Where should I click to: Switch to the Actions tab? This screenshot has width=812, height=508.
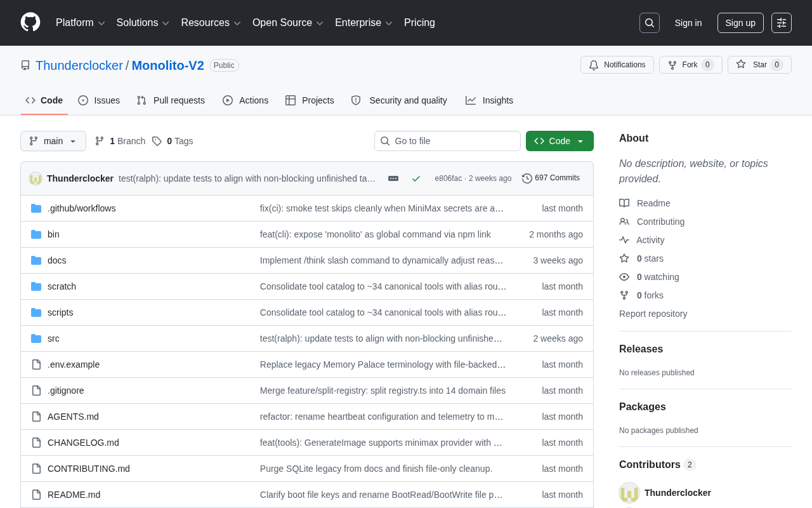coord(246,100)
